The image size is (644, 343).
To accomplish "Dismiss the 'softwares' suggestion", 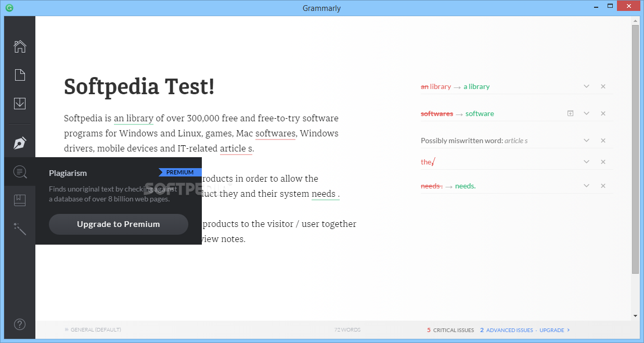I will pyautogui.click(x=603, y=113).
